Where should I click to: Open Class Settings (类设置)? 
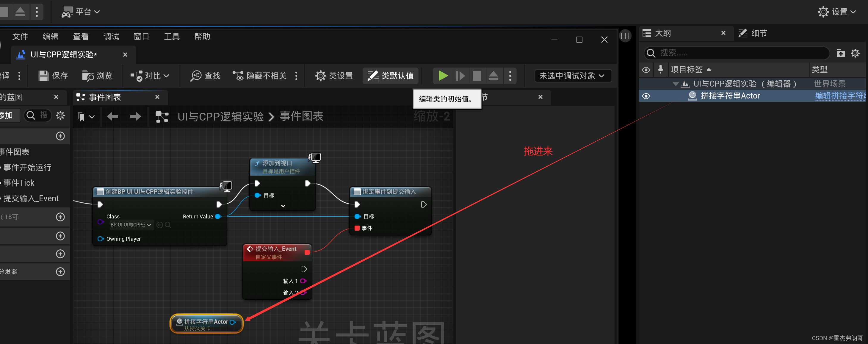point(334,76)
